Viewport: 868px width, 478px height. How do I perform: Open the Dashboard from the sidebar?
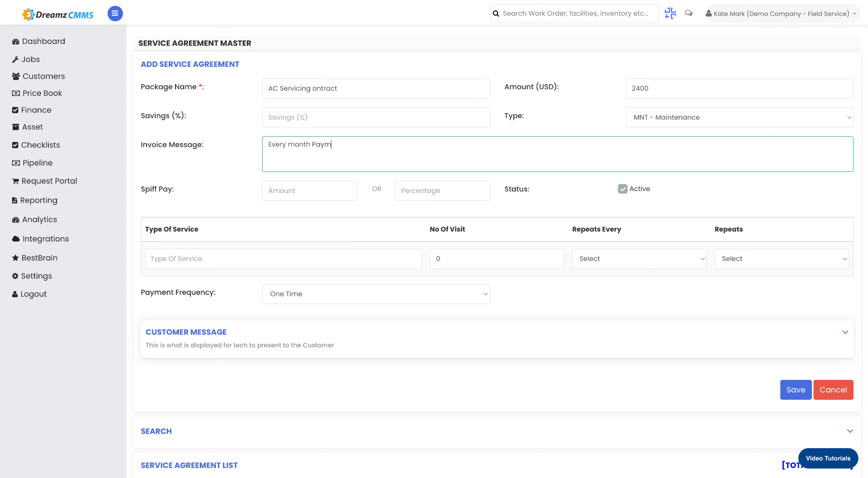click(43, 41)
